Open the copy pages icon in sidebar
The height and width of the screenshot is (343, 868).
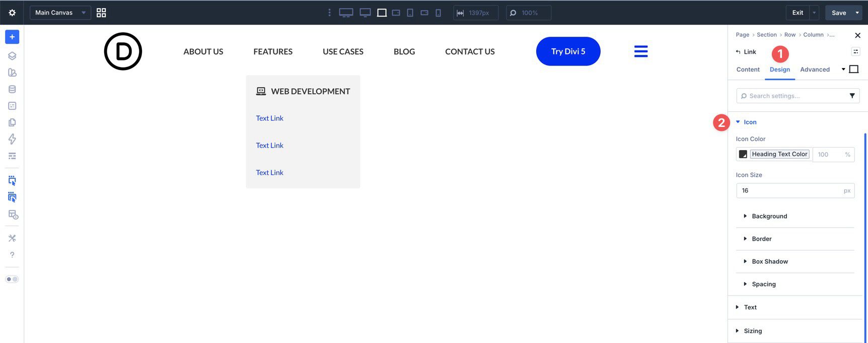tap(12, 122)
